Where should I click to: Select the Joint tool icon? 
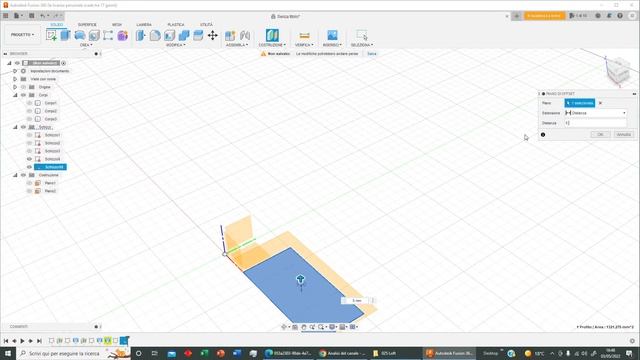pyautogui.click(x=245, y=36)
